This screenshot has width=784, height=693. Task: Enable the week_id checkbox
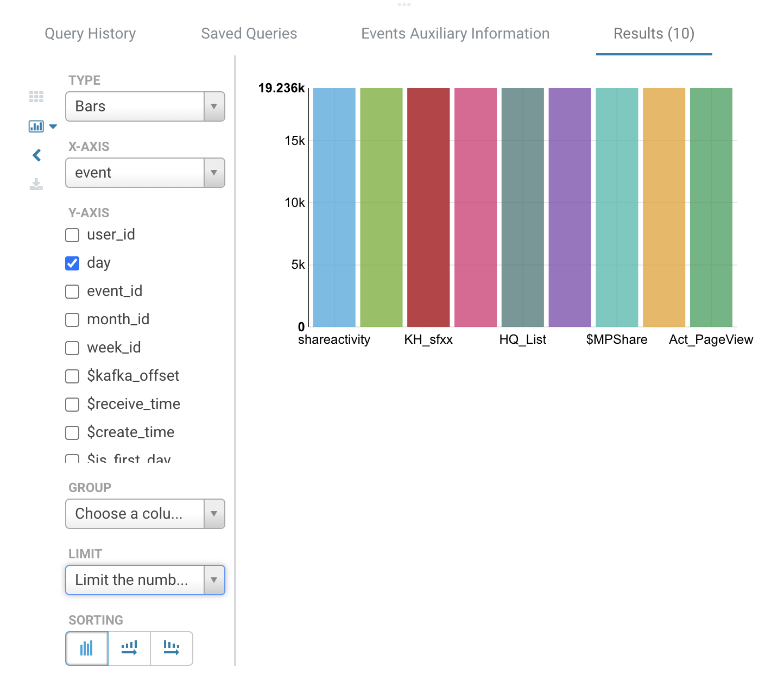click(x=72, y=348)
